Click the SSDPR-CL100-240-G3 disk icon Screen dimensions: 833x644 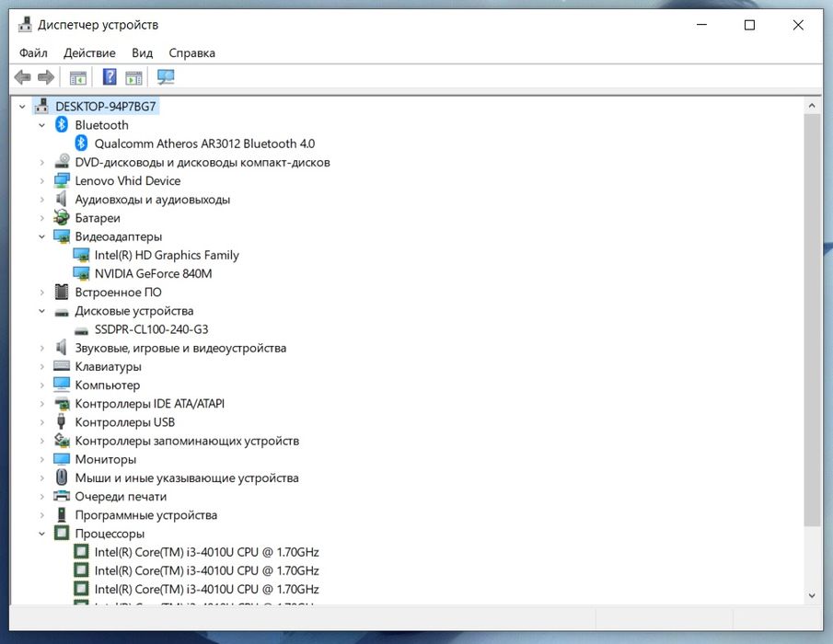tap(81, 331)
